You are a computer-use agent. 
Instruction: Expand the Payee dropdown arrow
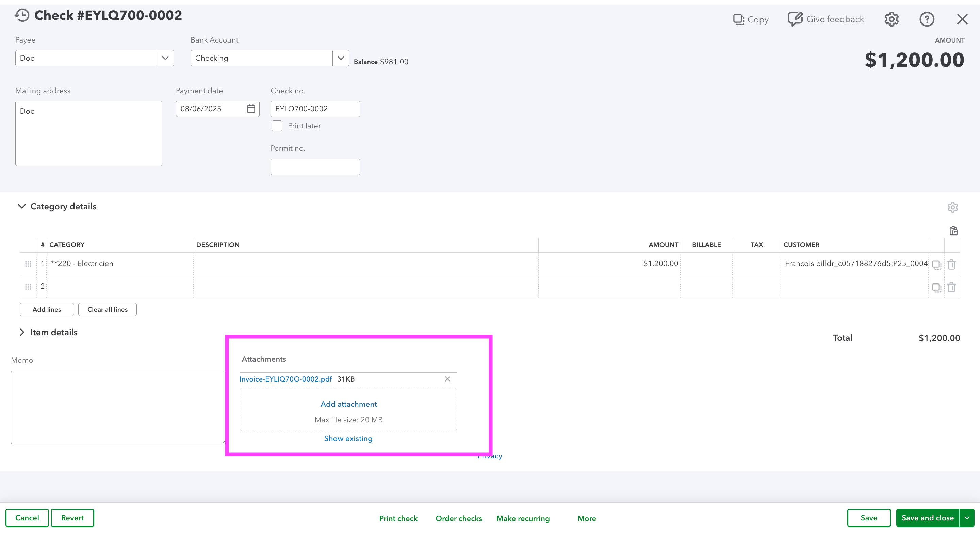pyautogui.click(x=165, y=58)
